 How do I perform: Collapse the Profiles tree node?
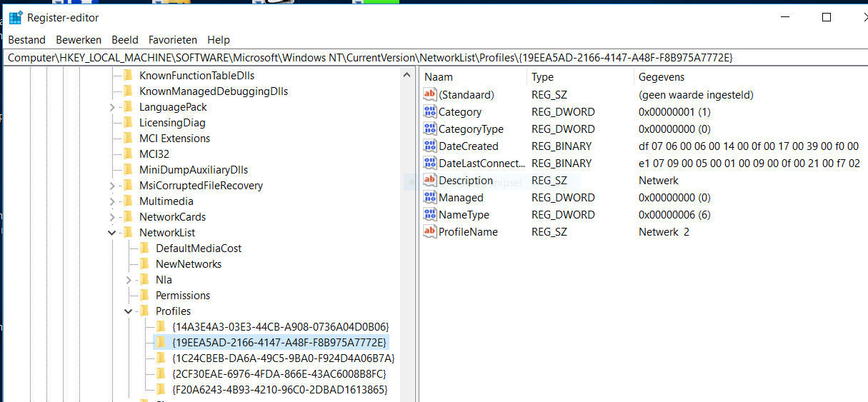tap(129, 311)
